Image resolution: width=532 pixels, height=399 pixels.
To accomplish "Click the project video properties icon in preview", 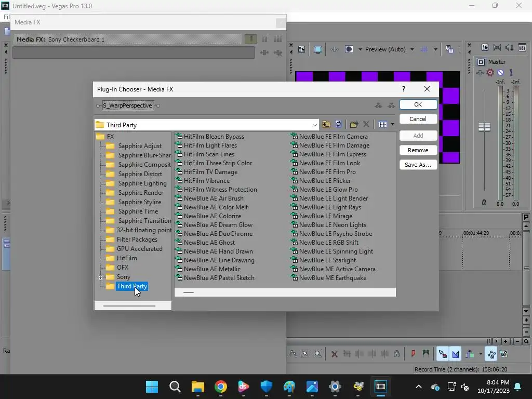I will [302, 49].
